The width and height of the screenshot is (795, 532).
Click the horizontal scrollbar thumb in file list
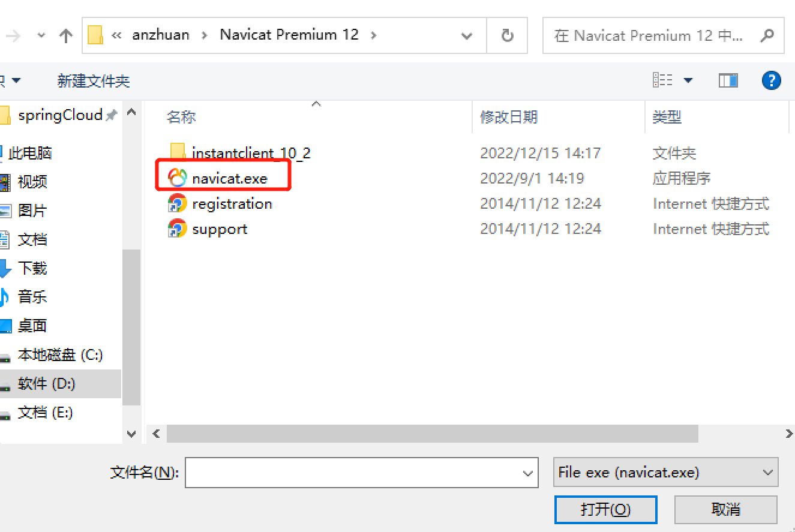[x=433, y=434]
